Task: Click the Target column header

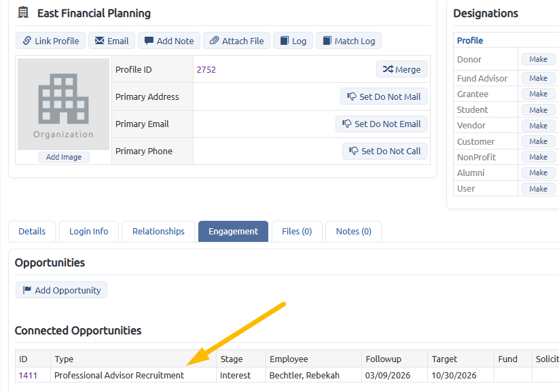Action: click(x=461, y=359)
